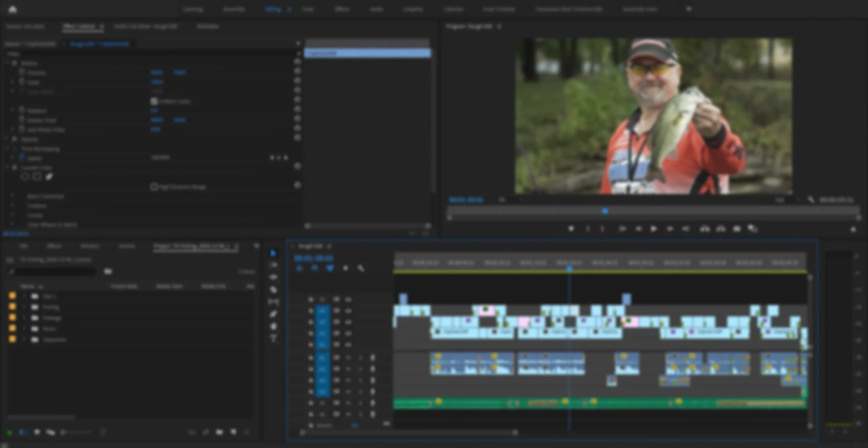The image size is (868, 448).
Task: Expand the Creative section
Action: [x=13, y=206]
